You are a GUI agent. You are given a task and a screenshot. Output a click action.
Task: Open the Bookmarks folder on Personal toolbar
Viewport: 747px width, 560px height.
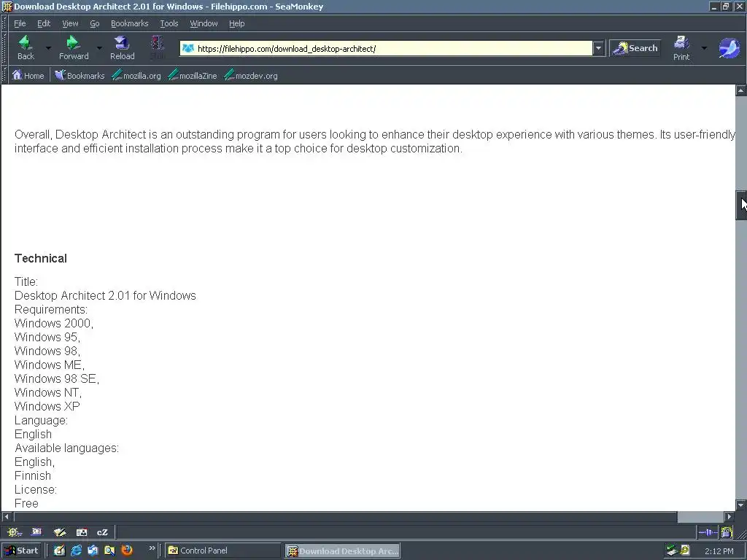pos(80,75)
